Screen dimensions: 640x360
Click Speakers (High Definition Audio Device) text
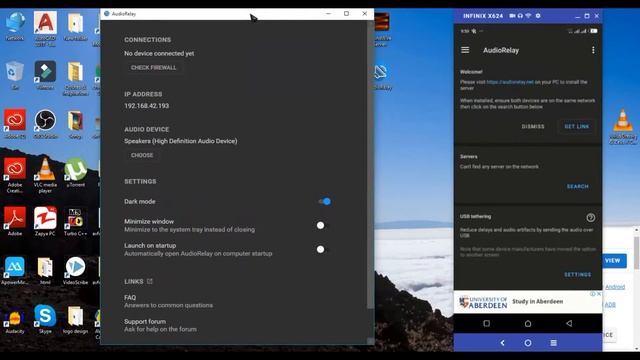pyautogui.click(x=180, y=141)
